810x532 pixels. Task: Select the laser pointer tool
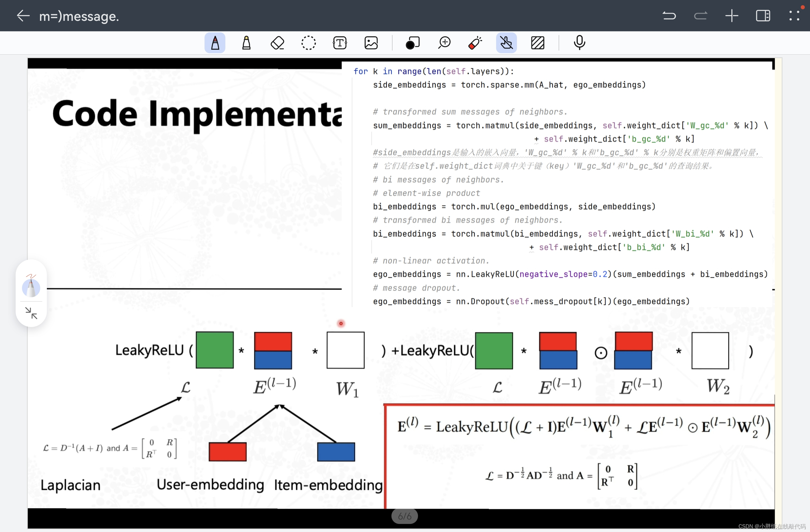tap(475, 43)
